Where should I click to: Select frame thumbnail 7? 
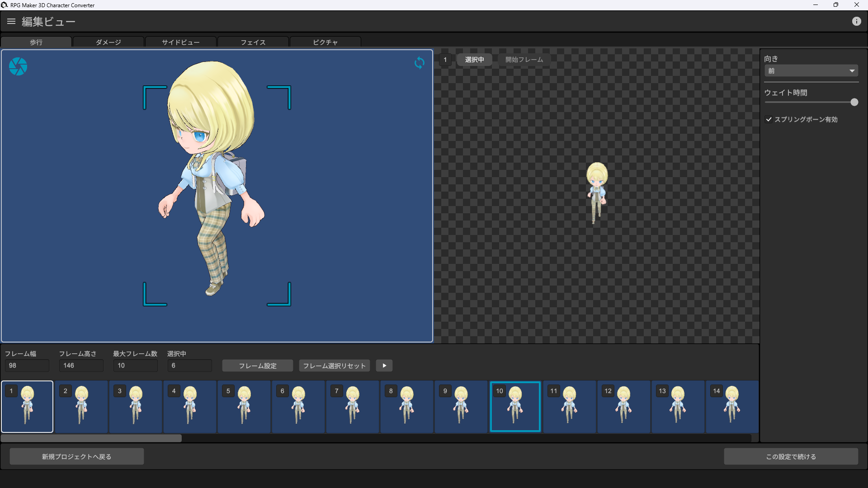tap(353, 407)
